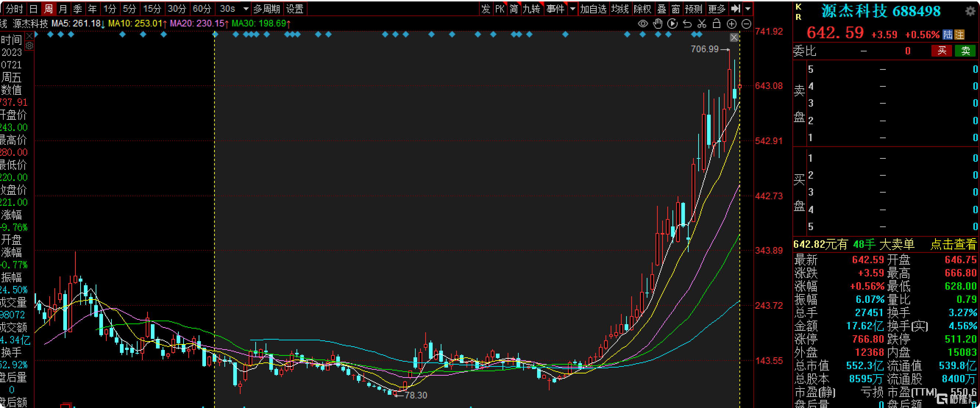Open the 更多 more menu
Image resolution: width=980 pixels, height=408 pixels.
(717, 8)
